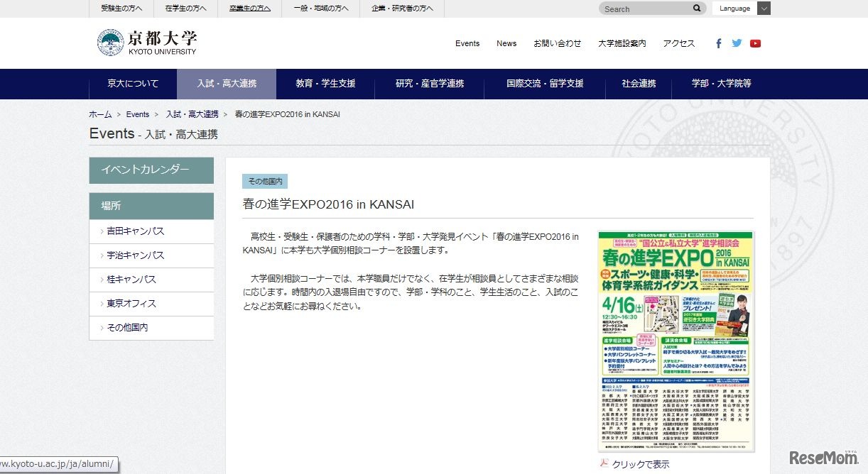Select 宇治キャンパス in the sidebar
The image size is (868, 474).
(151, 255)
